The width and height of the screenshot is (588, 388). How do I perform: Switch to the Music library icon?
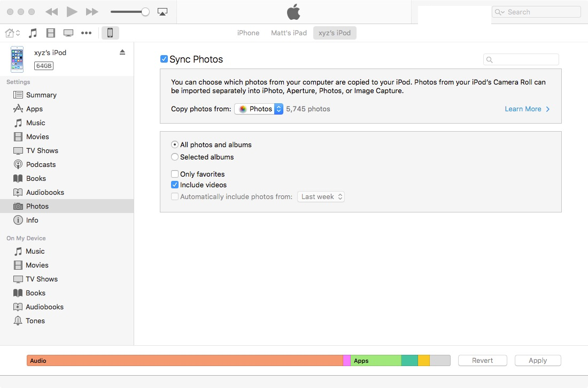tap(33, 33)
